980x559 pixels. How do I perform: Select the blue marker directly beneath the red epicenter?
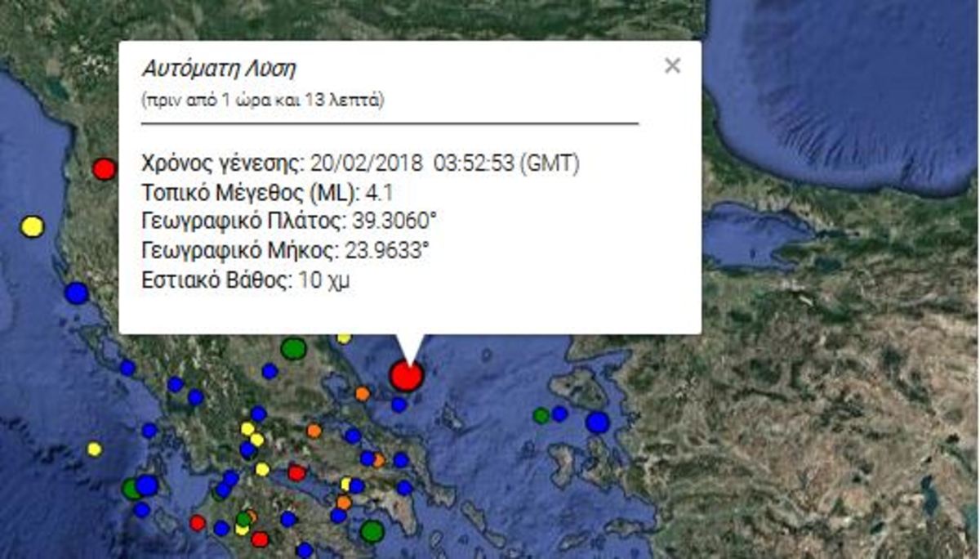pos(399,405)
